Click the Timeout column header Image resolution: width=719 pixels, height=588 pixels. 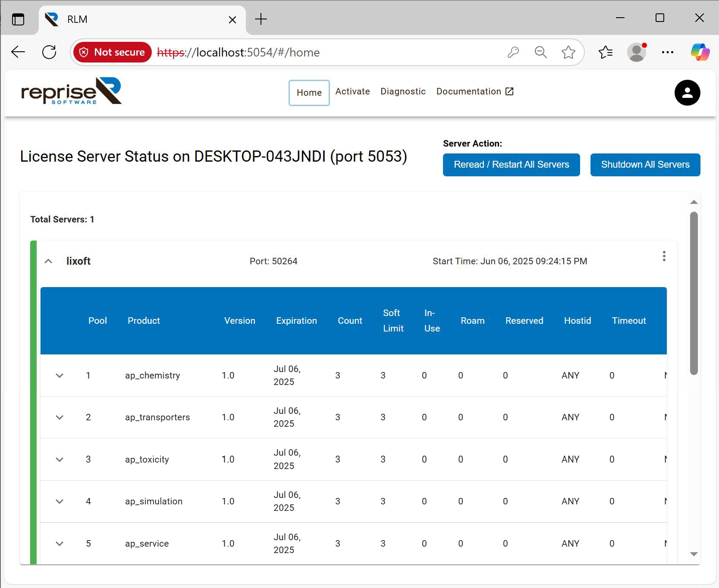tap(629, 321)
